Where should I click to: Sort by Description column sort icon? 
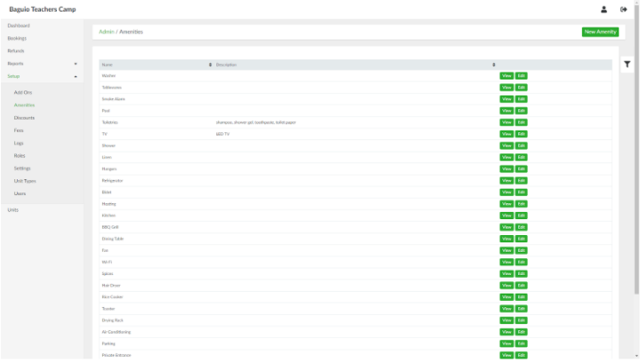coord(494,65)
